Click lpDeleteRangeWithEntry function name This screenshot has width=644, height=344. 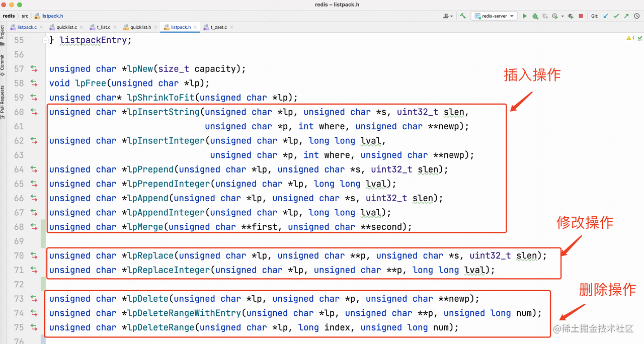[x=184, y=313]
